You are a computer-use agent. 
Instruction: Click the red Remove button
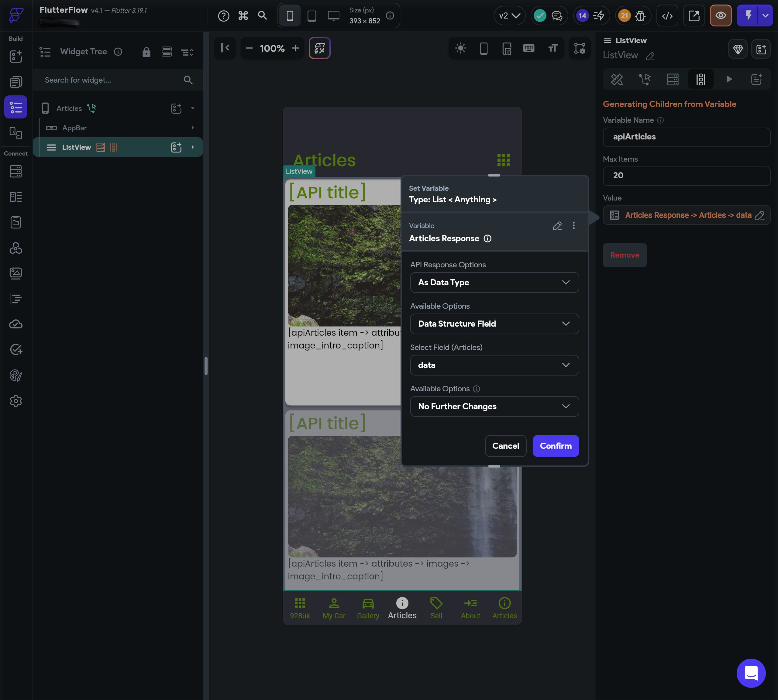pyautogui.click(x=624, y=255)
